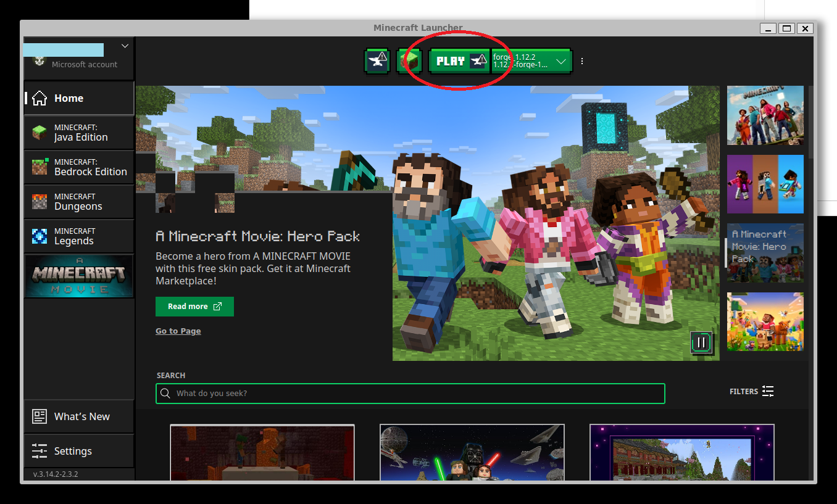The height and width of the screenshot is (504, 837).
Task: Click the A Minecraft Movie: Hero Pack heading
Action: pyautogui.click(x=257, y=236)
